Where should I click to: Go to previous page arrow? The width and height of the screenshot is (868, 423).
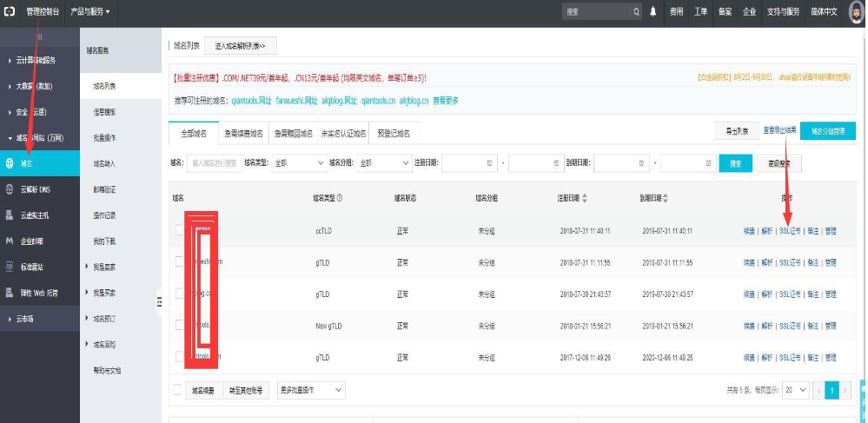coord(818,390)
